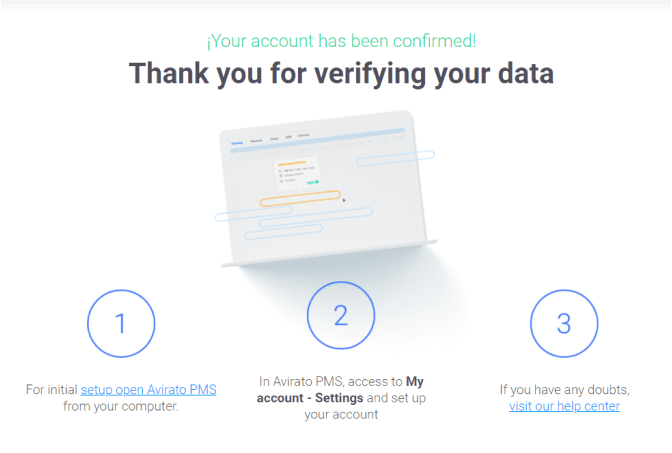
Task: Click the bottom-most blue bar on laptop screen
Action: tap(284, 232)
